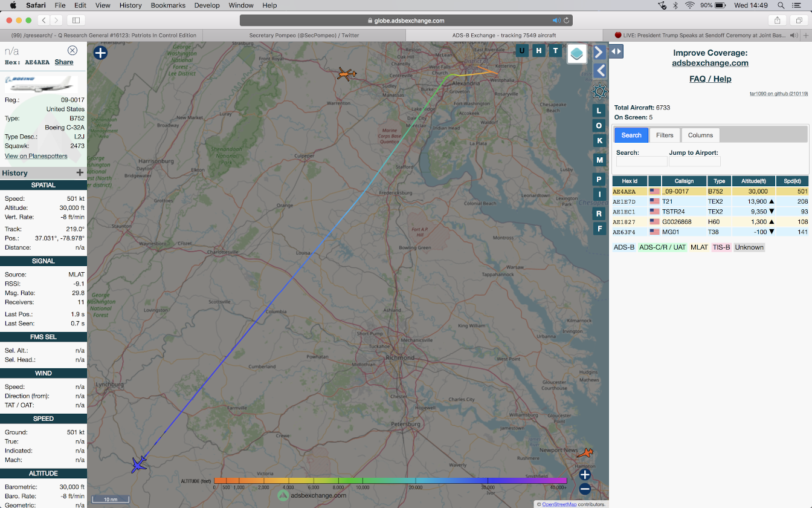Switch to the Search tab
Image resolution: width=812 pixels, height=508 pixels.
tap(631, 135)
